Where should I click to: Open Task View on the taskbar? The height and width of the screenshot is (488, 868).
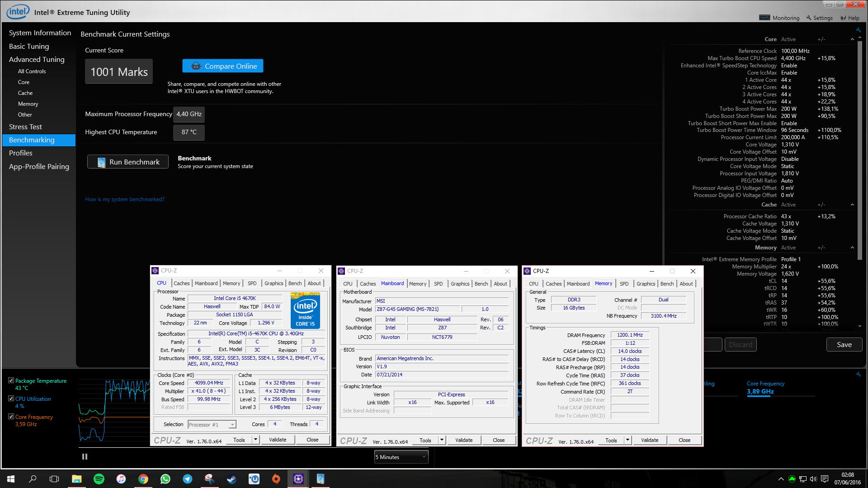54,479
